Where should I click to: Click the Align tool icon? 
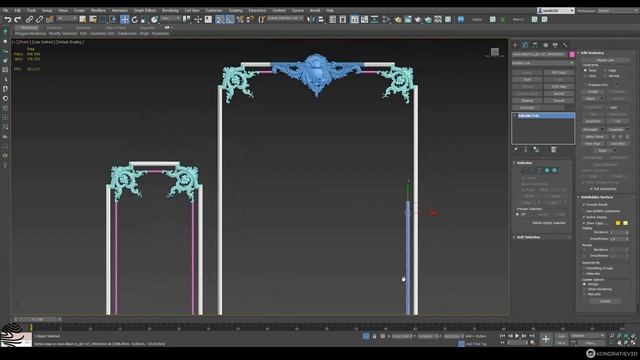point(321,19)
